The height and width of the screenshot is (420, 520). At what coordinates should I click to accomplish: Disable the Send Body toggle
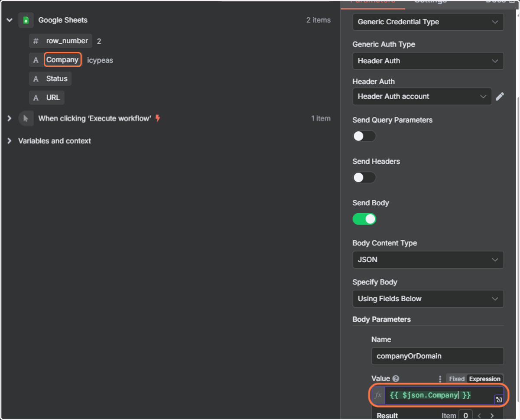364,219
